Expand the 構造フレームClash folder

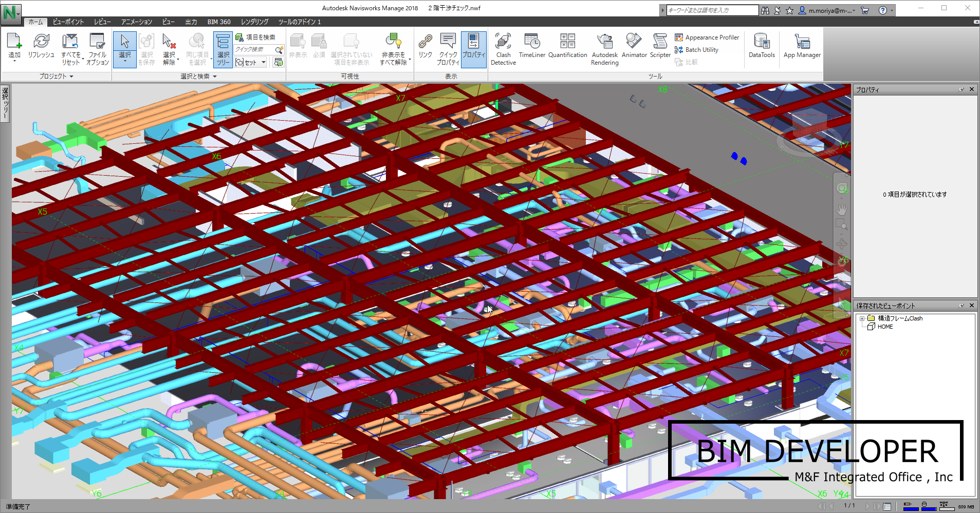coord(862,319)
